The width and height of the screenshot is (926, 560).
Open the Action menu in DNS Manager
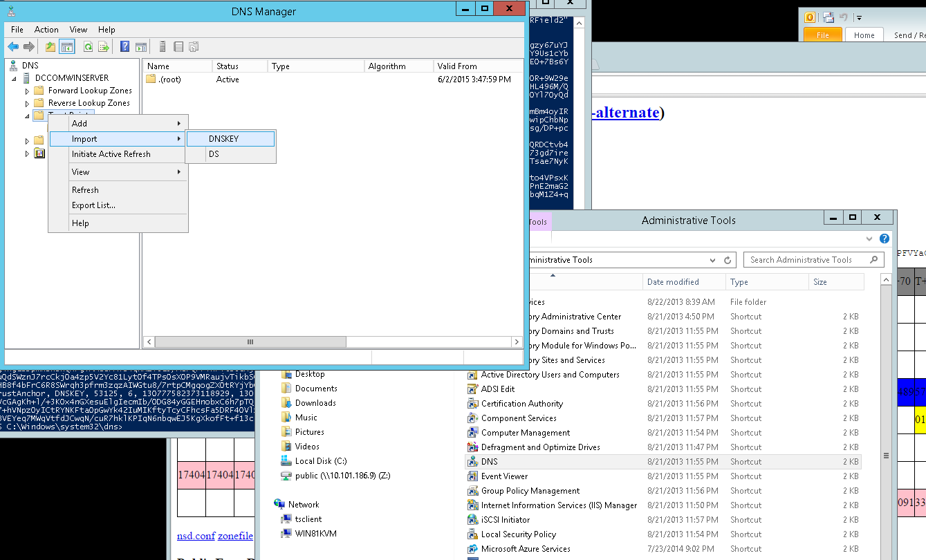46,30
